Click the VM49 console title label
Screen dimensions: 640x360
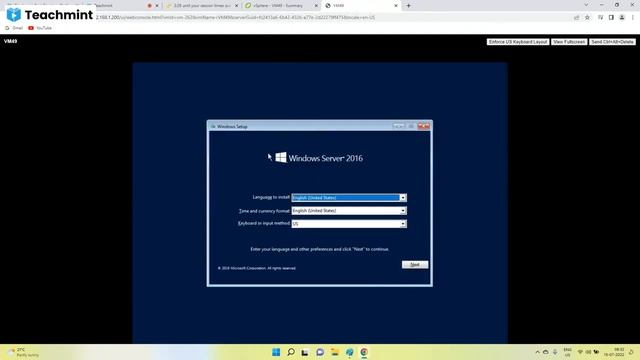pos(10,41)
